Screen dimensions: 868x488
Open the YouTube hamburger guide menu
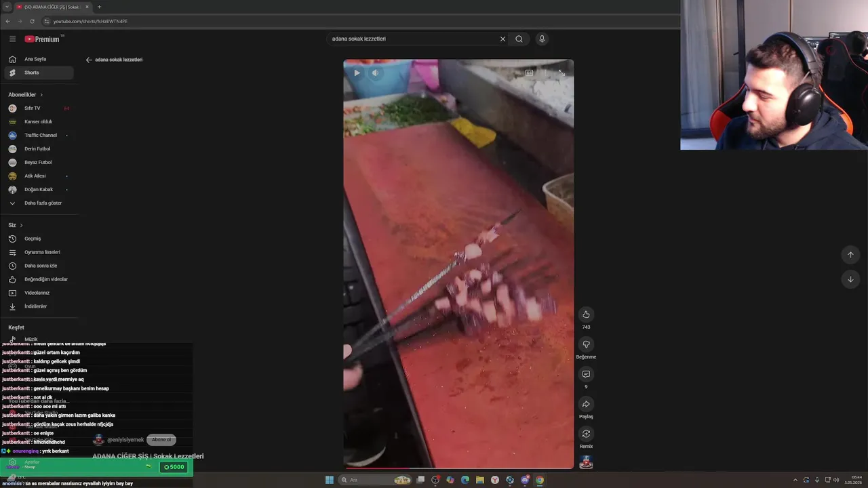click(x=12, y=39)
